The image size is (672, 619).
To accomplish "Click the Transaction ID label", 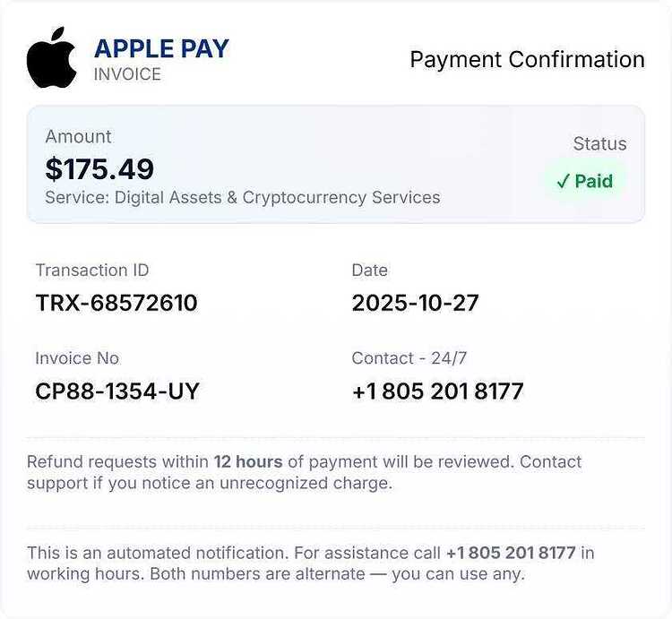I will pyautogui.click(x=92, y=271).
